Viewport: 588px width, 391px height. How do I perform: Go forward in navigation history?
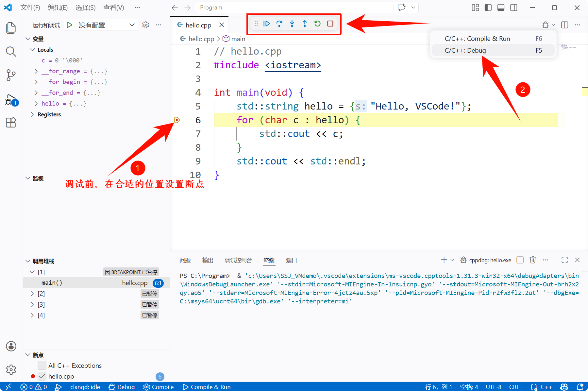click(187, 8)
